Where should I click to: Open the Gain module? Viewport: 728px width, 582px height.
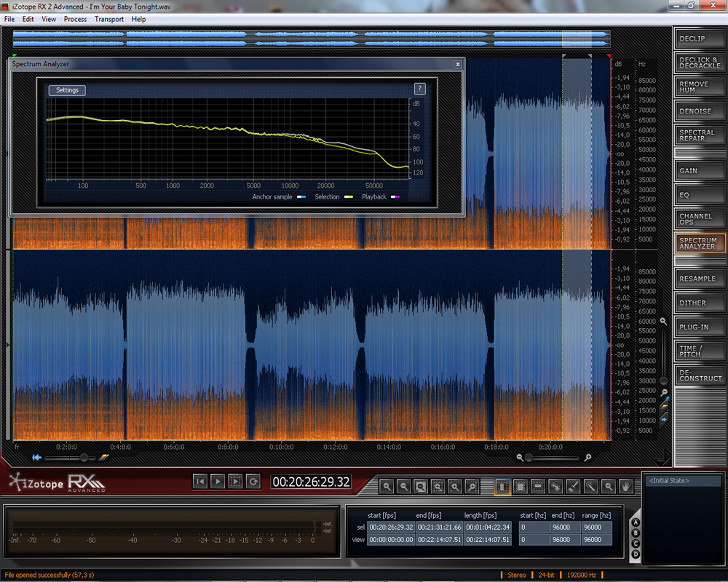[700, 170]
